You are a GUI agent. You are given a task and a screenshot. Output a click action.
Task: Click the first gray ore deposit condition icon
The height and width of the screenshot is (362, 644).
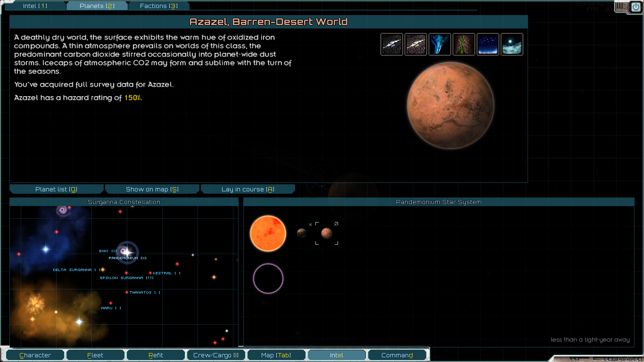(392, 44)
